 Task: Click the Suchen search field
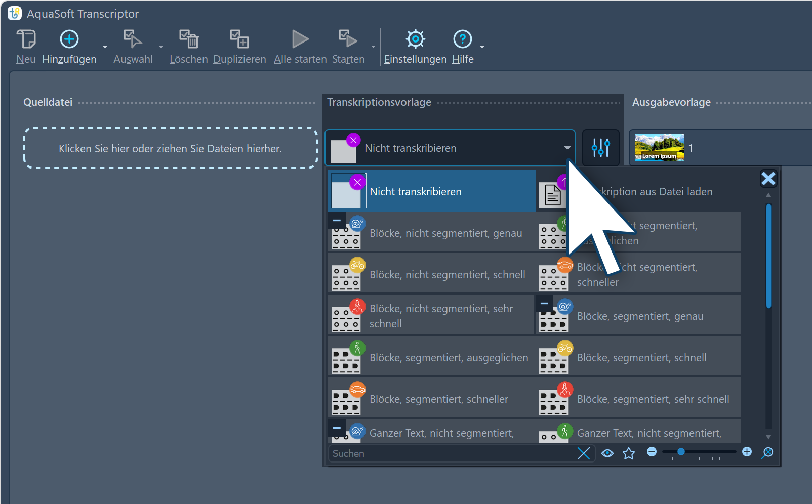point(451,453)
